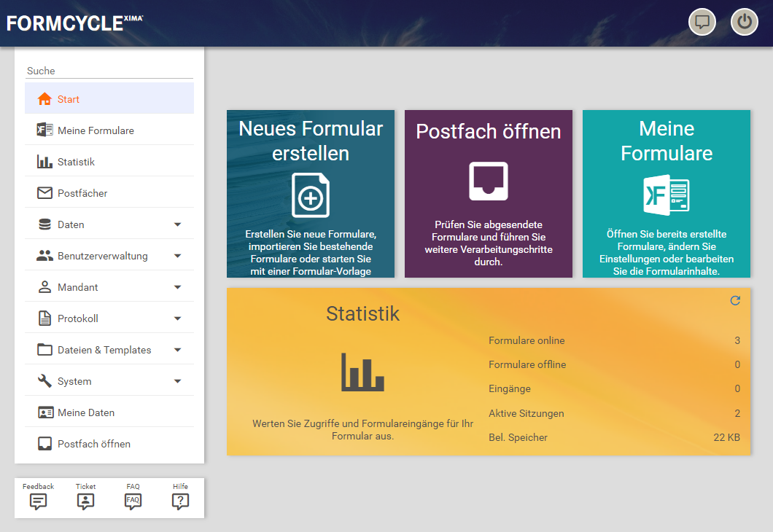Click the inbox tray icon in Postfach tile
773x532 pixels.
488,181
